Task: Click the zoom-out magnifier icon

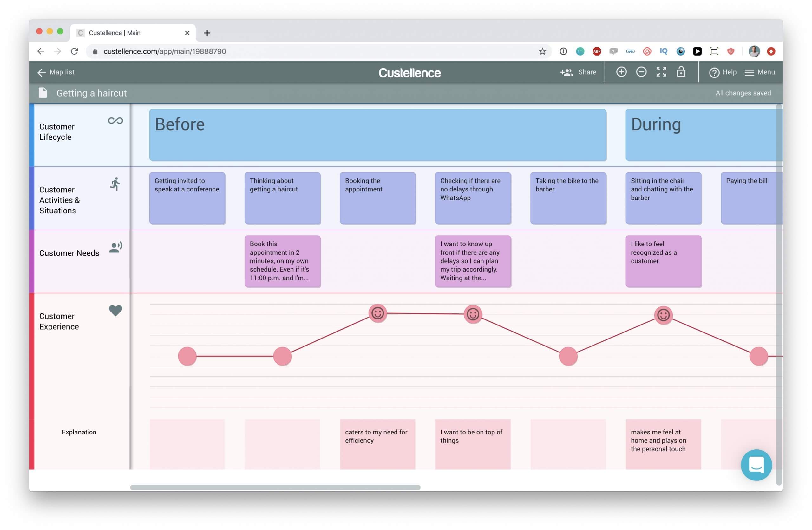Action: [641, 72]
